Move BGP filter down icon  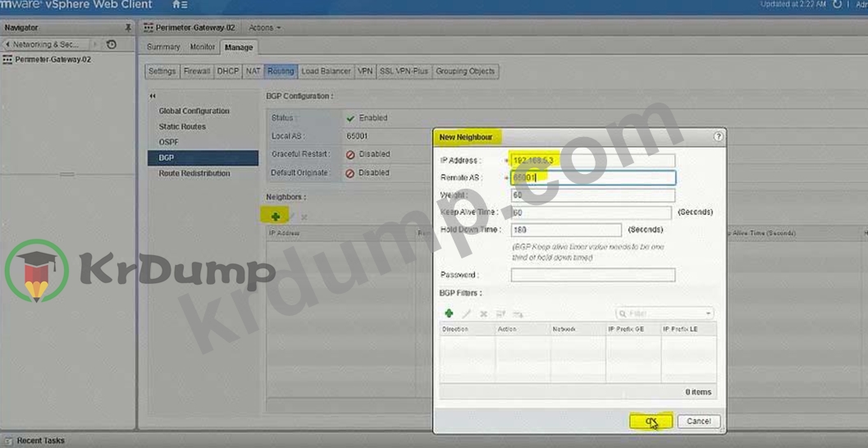coord(519,314)
